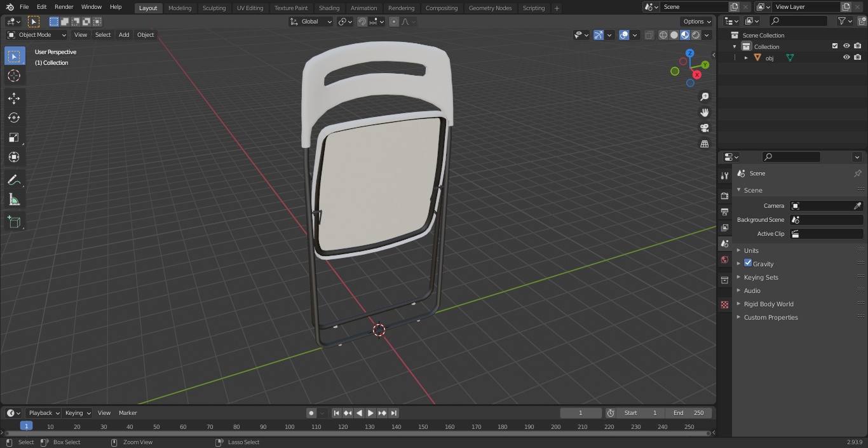This screenshot has height=448, width=868.
Task: Select the Cursor tool in toolbar
Action: (14, 76)
